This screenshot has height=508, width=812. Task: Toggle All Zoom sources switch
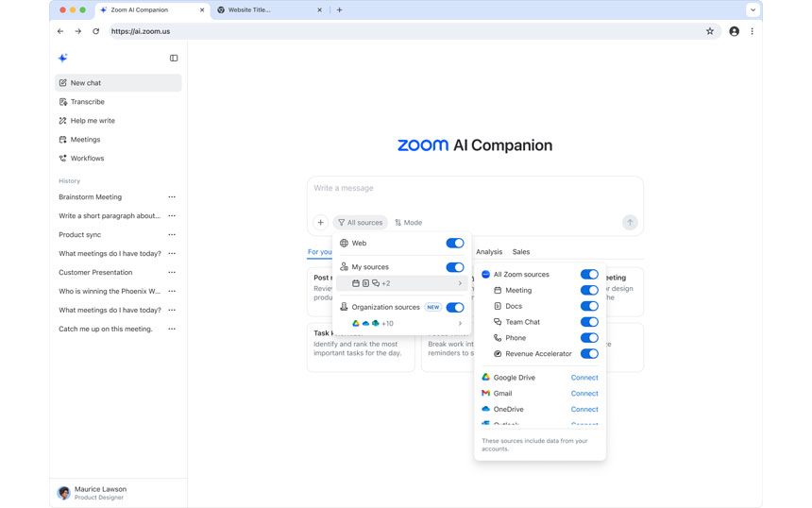(589, 275)
